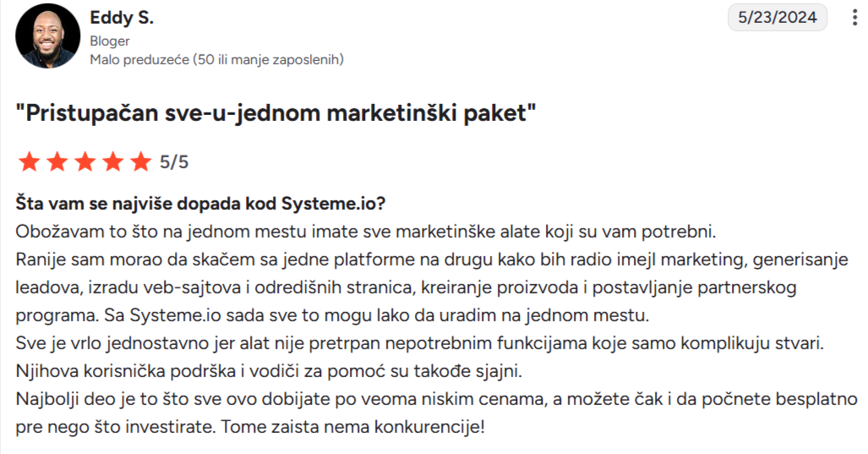The height and width of the screenshot is (454, 868).
Task: Click the 5/23/2024 date badge
Action: click(775, 18)
